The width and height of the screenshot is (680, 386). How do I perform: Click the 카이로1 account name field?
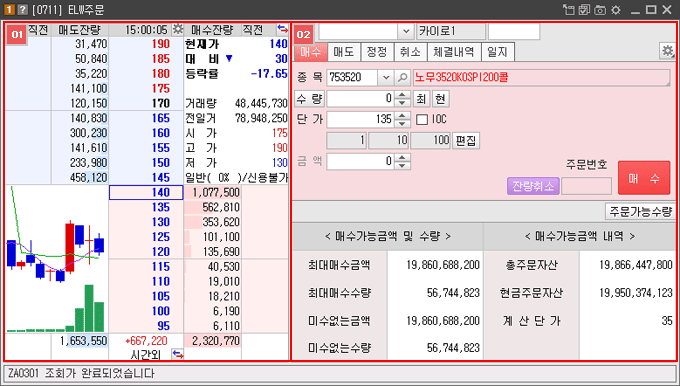click(451, 31)
